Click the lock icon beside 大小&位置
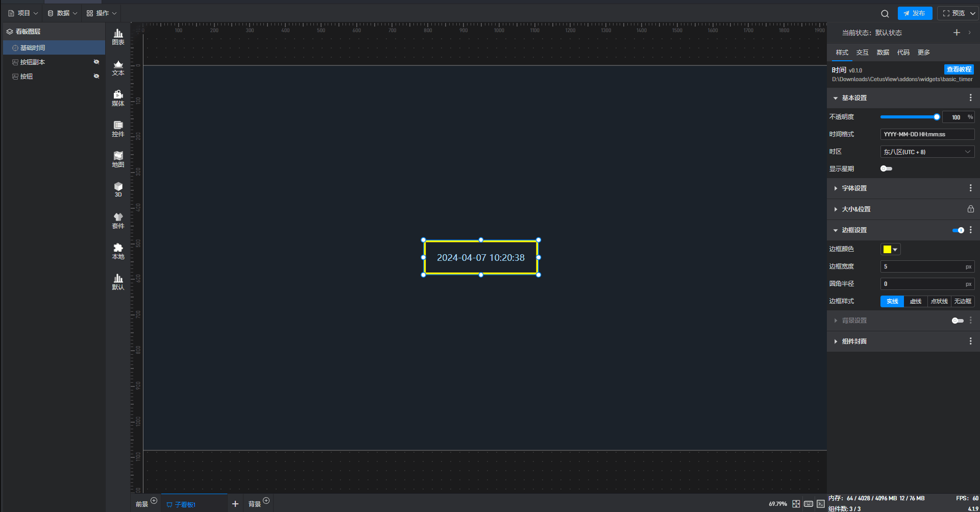 [970, 209]
